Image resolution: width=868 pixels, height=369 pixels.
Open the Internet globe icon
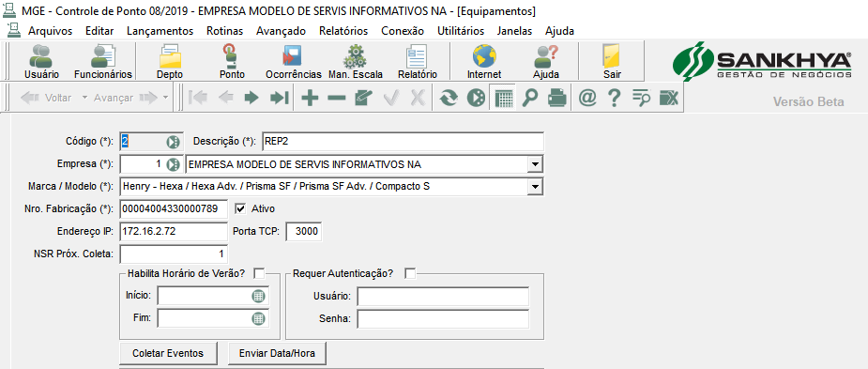(484, 61)
